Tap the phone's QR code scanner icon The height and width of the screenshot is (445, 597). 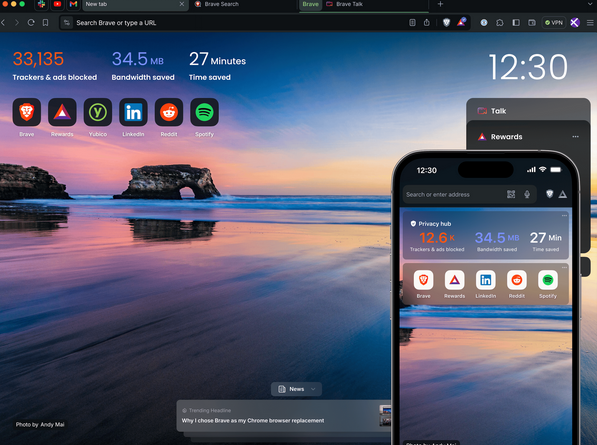[x=511, y=195]
